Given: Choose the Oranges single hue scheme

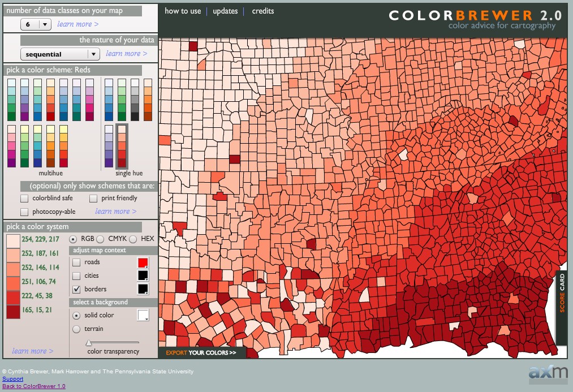Looking at the screenshot, I should [x=148, y=100].
